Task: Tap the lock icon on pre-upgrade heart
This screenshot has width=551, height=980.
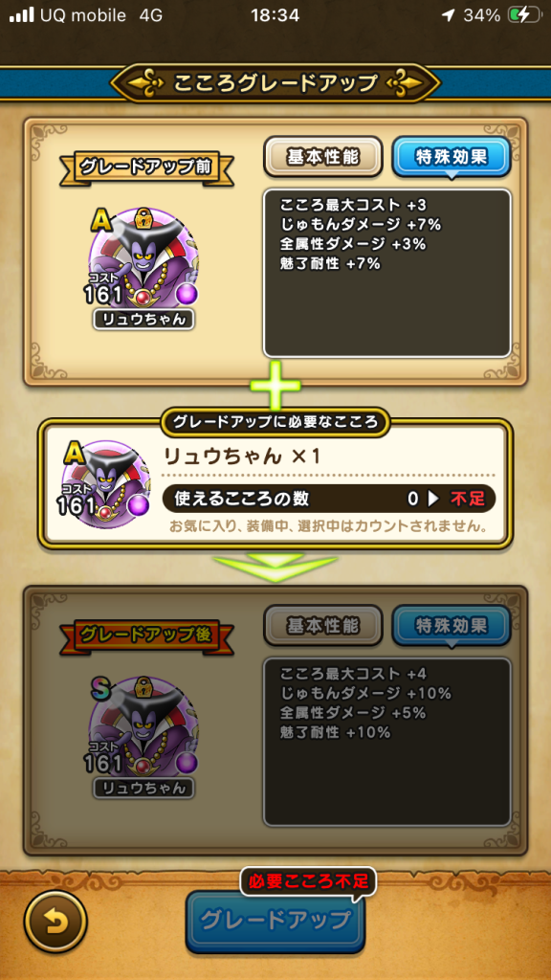Action: [x=144, y=221]
